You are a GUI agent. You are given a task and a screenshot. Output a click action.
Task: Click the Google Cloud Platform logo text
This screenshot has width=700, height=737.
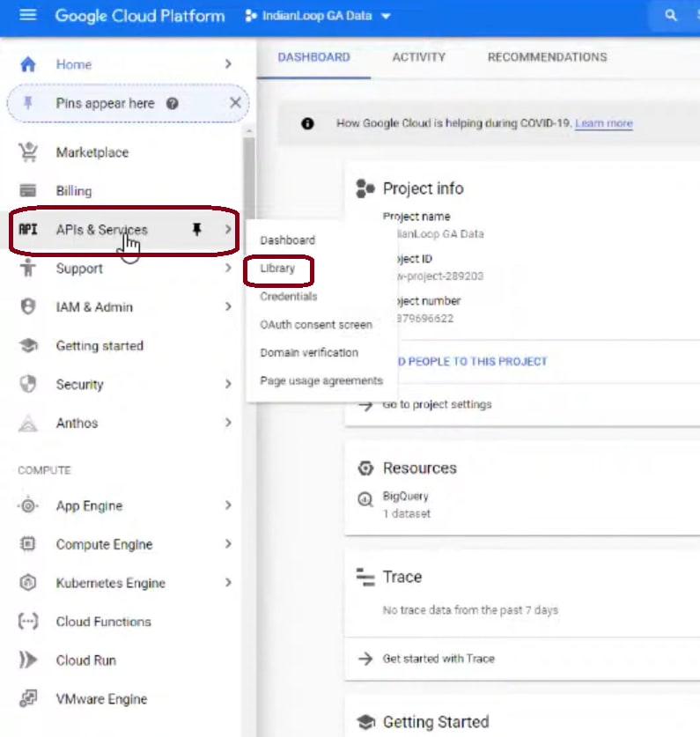point(140,16)
